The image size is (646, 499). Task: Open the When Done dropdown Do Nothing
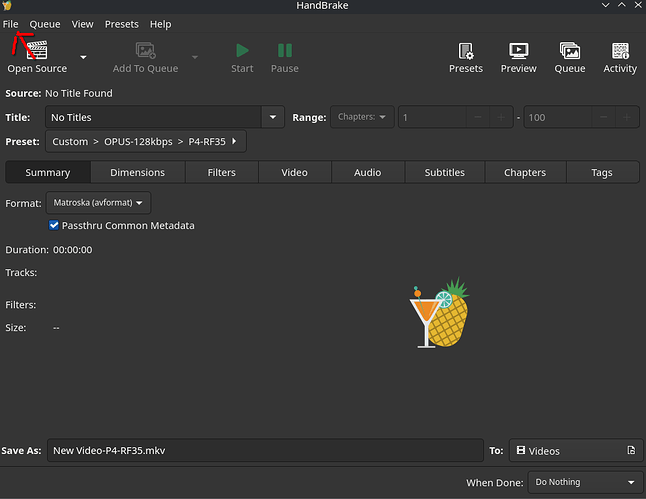coord(585,482)
